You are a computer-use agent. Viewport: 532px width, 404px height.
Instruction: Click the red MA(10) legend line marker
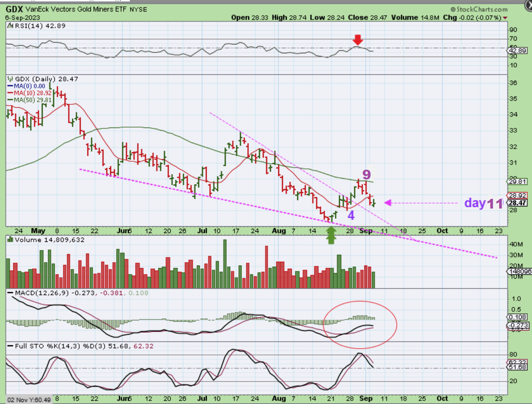[11, 93]
